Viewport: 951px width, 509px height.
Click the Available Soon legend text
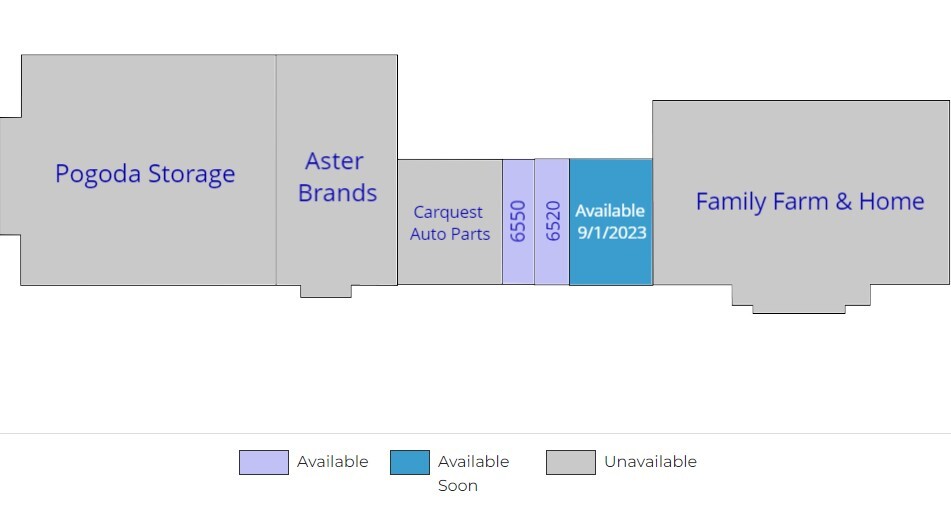pos(473,473)
